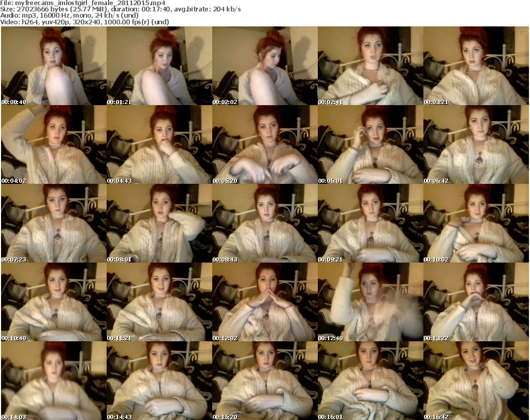
Task: Select the thumbnail at timestamp 00:10:02
Action: (476, 224)
